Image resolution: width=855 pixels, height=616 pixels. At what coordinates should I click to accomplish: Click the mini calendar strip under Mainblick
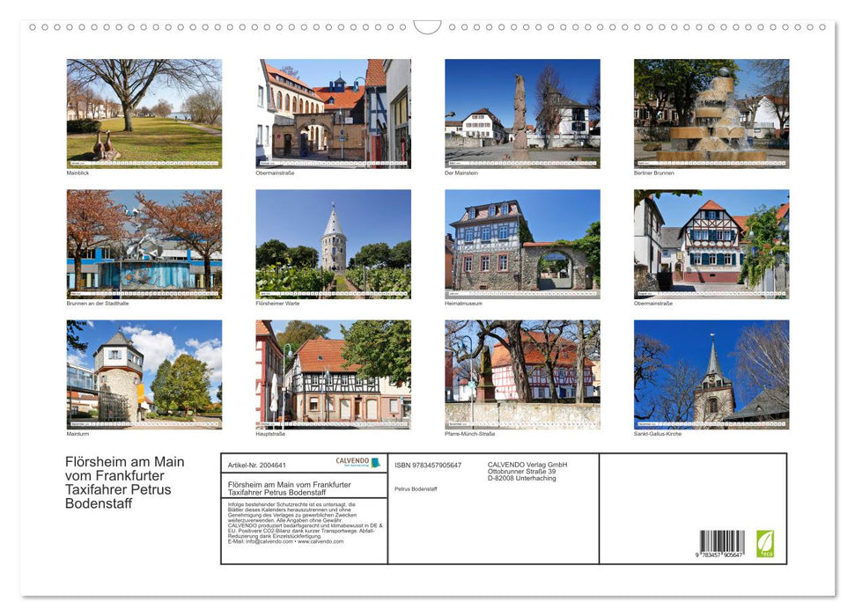coord(144,161)
